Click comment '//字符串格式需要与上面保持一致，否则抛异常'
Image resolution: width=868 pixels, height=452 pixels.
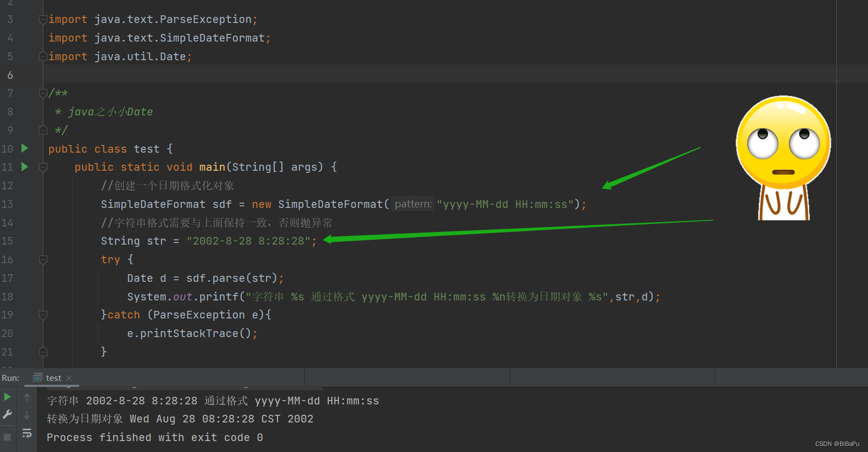pyautogui.click(x=217, y=223)
